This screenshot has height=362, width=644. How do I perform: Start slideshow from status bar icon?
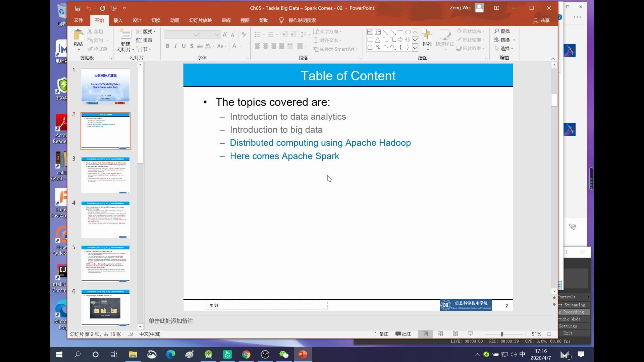tap(470, 334)
